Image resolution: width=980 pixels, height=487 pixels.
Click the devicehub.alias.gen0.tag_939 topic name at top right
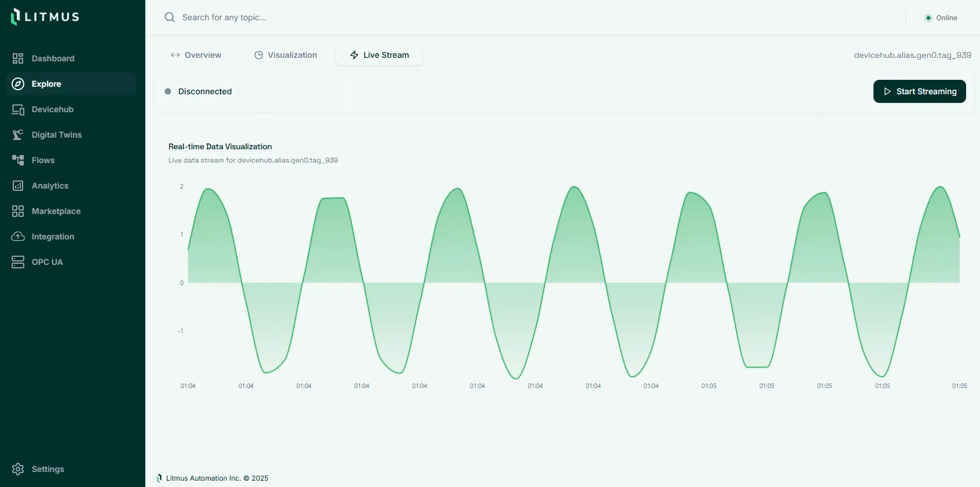(912, 55)
